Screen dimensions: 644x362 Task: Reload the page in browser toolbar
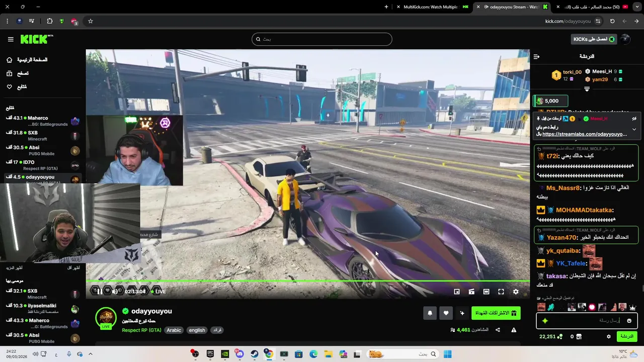[x=612, y=21]
